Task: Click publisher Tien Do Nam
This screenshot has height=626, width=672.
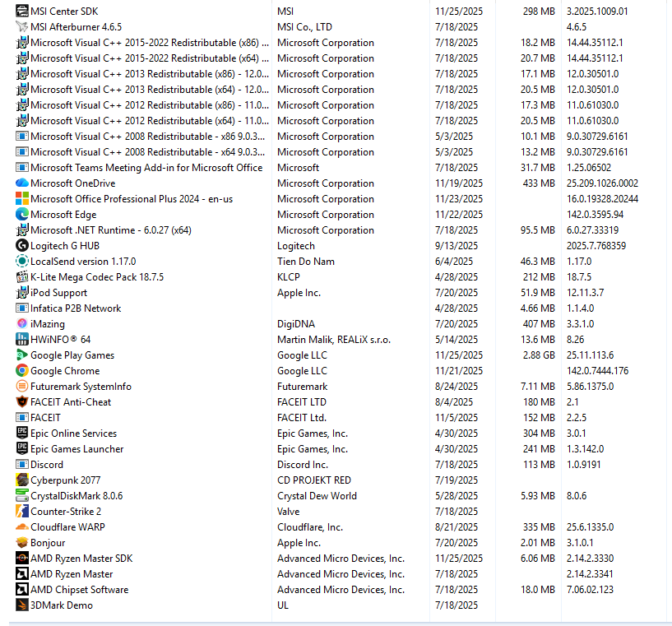Action: coord(306,262)
